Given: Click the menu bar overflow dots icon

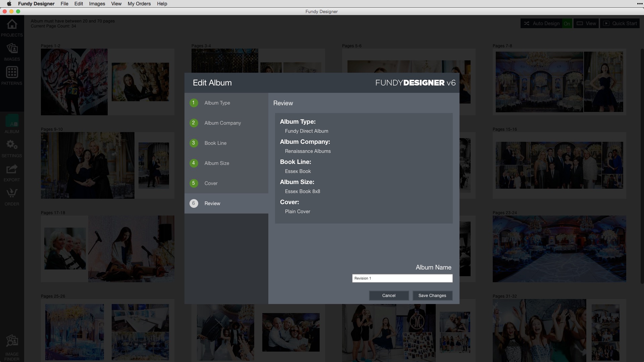Looking at the screenshot, I should pyautogui.click(x=640, y=4).
